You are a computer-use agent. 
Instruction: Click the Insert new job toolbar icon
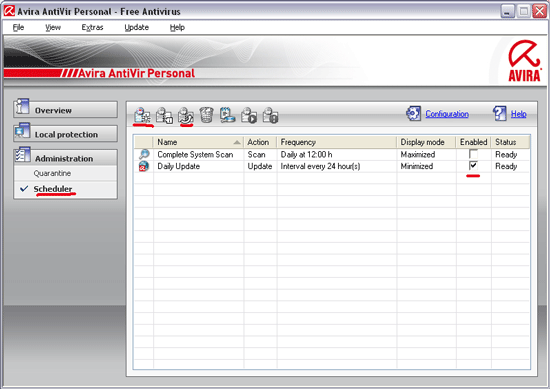(x=143, y=115)
